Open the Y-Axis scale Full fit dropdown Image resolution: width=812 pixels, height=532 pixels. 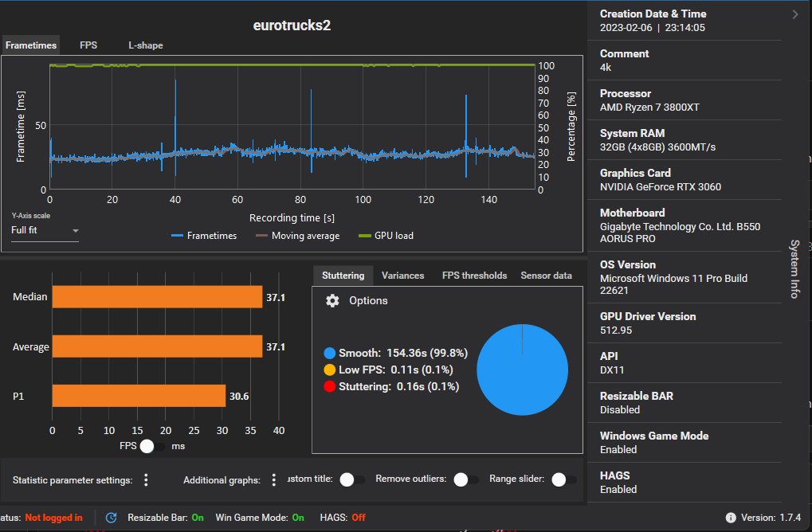(x=45, y=230)
